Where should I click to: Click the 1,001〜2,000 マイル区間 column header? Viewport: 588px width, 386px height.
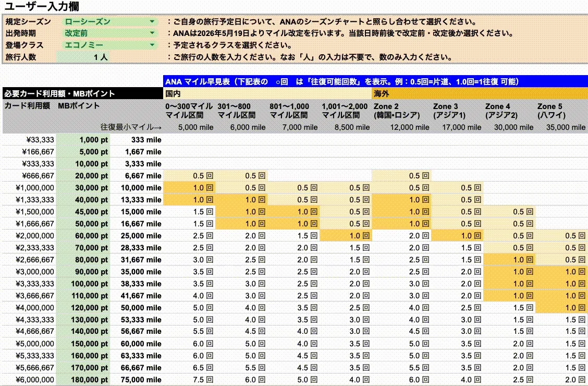tap(346, 111)
